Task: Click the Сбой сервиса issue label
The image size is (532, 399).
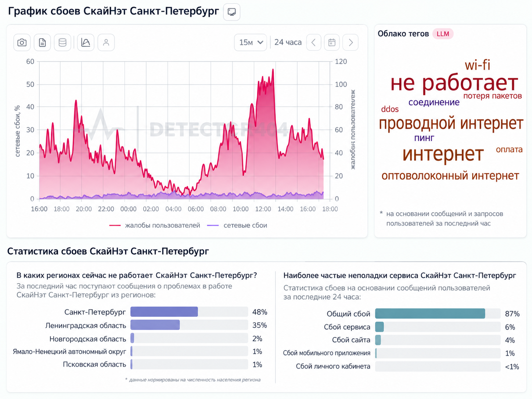Action: [x=347, y=327]
